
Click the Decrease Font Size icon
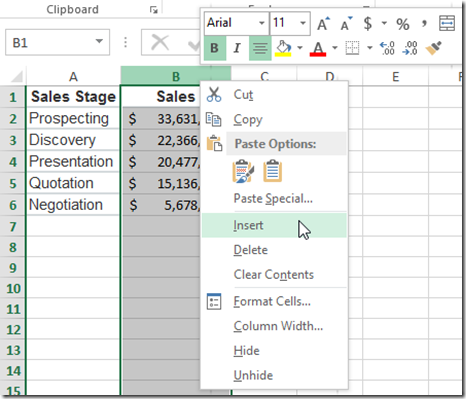[x=346, y=23]
